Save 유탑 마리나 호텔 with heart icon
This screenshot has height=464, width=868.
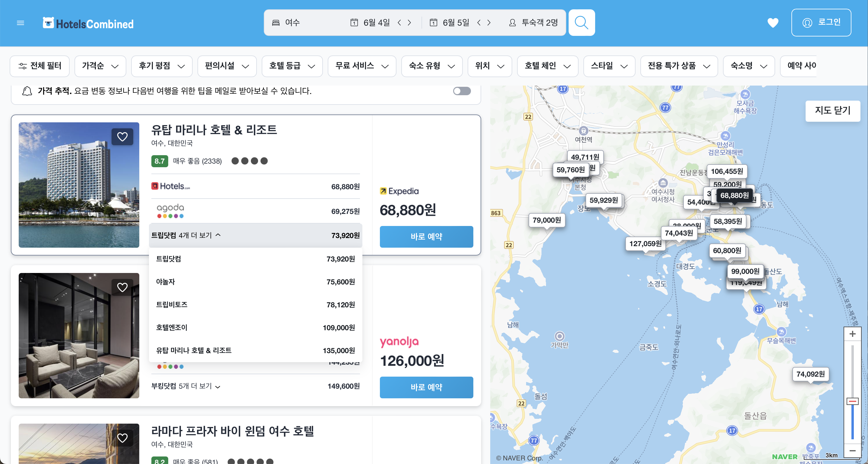click(x=122, y=137)
